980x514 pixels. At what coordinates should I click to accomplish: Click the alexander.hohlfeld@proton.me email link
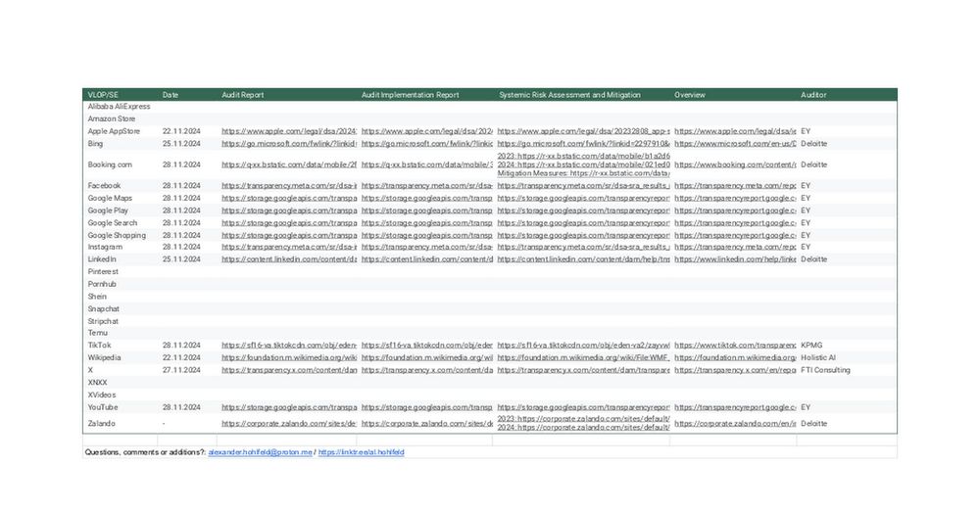(260, 452)
